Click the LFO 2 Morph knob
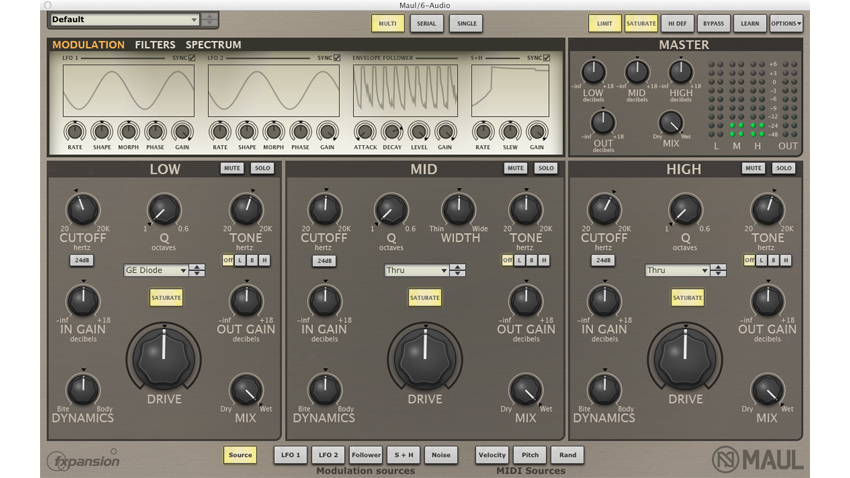The height and width of the screenshot is (478, 850). pos(273,132)
